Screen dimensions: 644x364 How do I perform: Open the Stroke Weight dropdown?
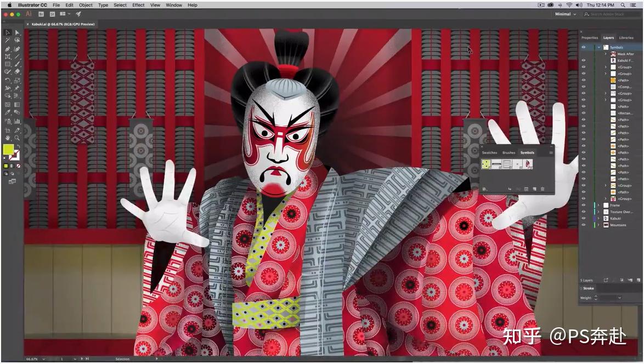tap(619, 298)
